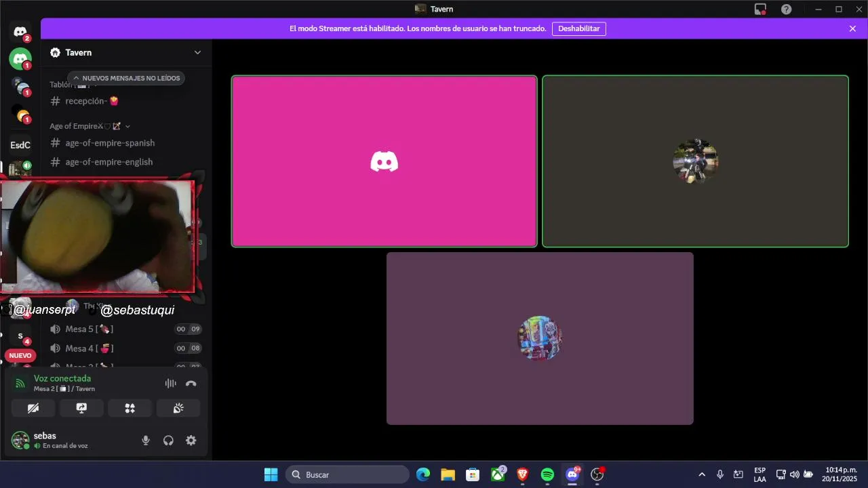Turn on the camera
The height and width of the screenshot is (488, 868).
pyautogui.click(x=33, y=408)
